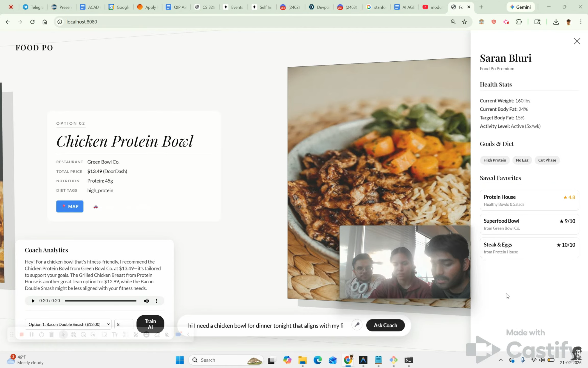Seek within the coach audio progress bar
This screenshot has height=368, width=588.
[101, 301]
